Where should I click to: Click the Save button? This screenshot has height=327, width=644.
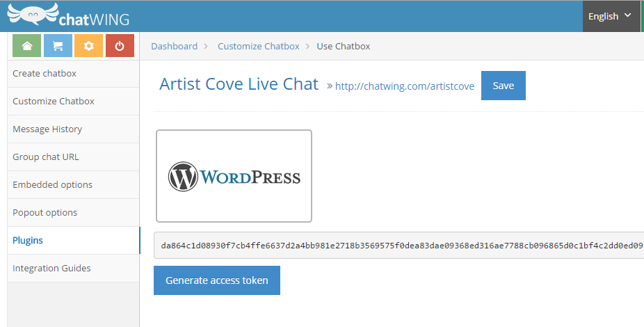pos(503,86)
